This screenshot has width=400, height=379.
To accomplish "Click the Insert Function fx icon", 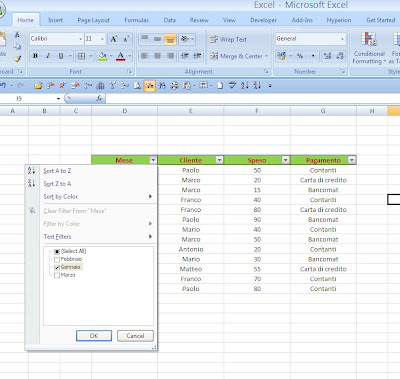I will [99, 98].
